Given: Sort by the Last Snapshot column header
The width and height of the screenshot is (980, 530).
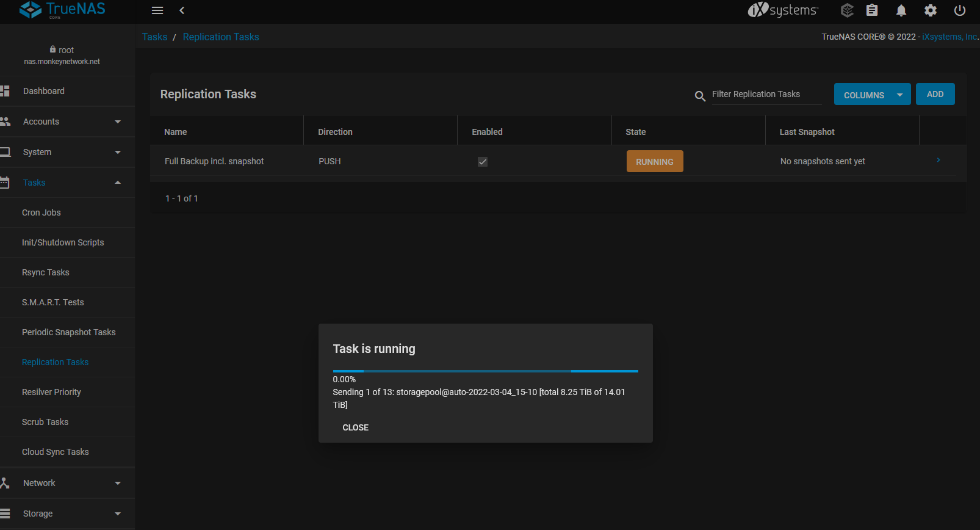Looking at the screenshot, I should point(807,132).
